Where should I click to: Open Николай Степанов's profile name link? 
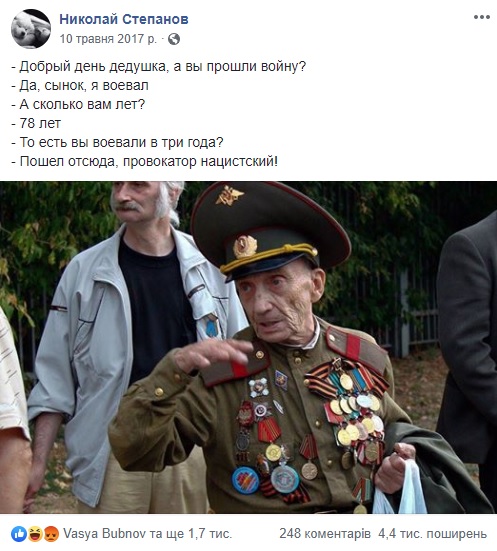tap(124, 19)
